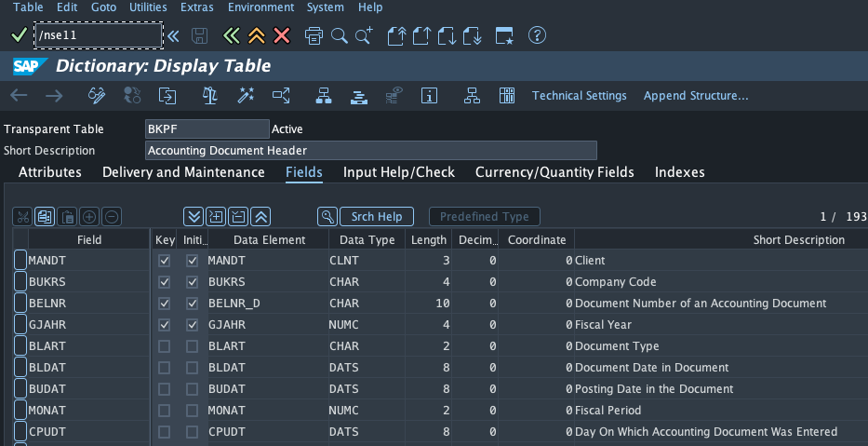Click the Srch Help button
The image size is (868, 446).
point(377,217)
